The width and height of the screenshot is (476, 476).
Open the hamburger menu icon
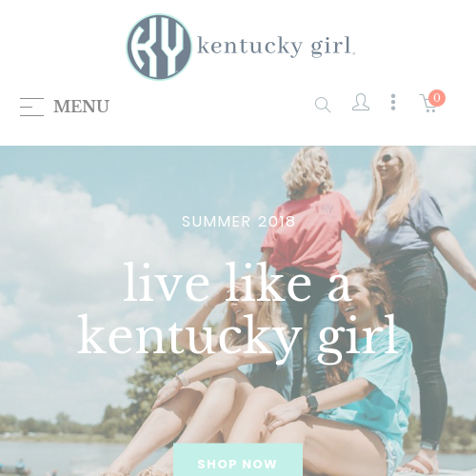tap(31, 107)
